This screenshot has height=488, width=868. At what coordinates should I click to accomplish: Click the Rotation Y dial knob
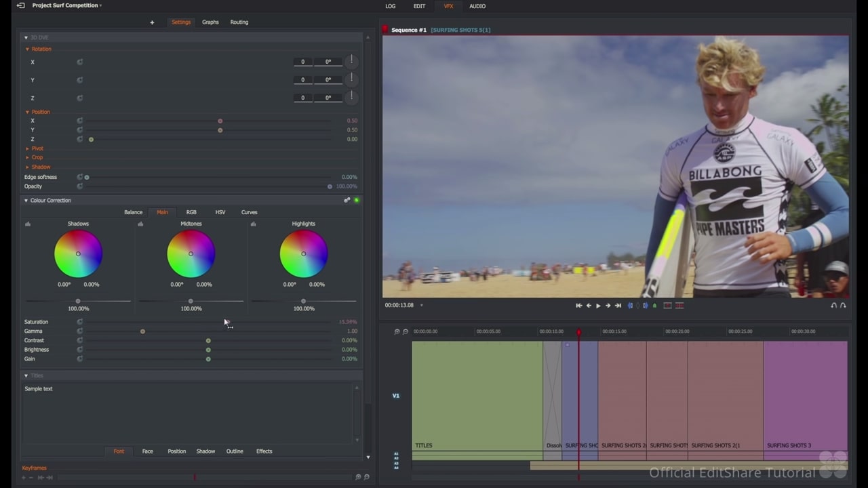click(x=352, y=79)
